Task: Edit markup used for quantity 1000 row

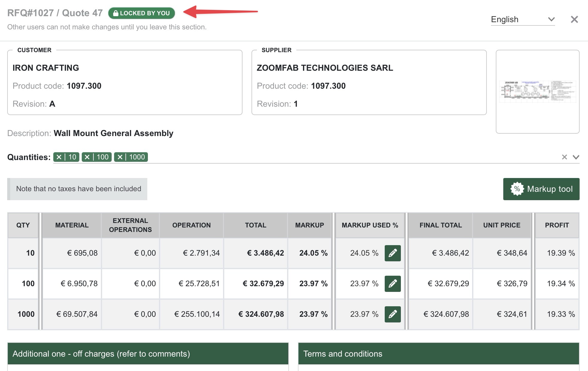Action: coord(392,314)
